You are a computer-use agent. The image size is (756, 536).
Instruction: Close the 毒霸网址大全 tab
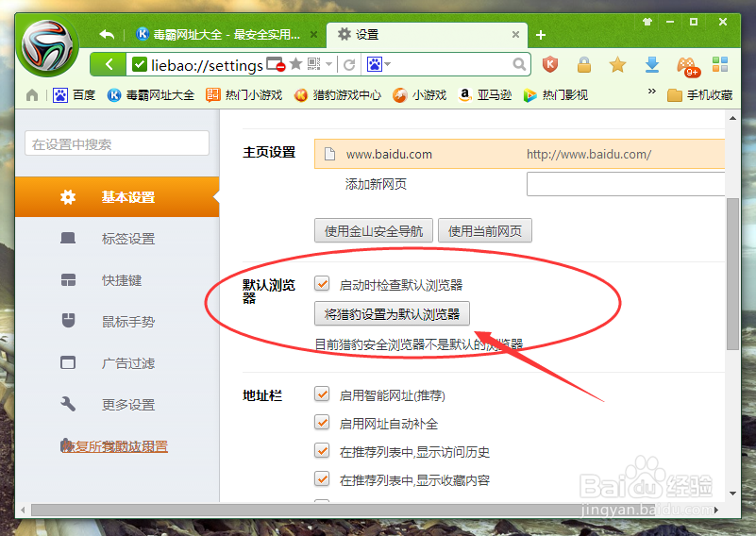click(x=313, y=35)
